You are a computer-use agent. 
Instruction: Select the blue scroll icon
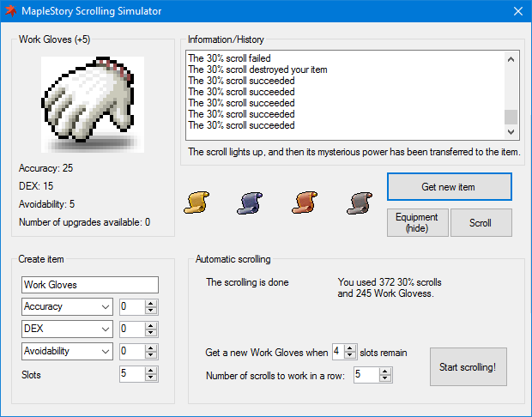[251, 202]
